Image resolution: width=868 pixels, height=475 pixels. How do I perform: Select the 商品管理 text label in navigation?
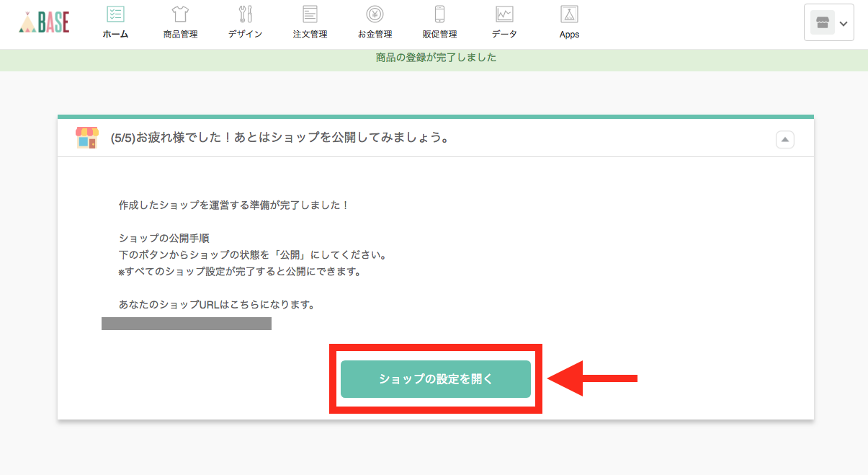[180, 34]
